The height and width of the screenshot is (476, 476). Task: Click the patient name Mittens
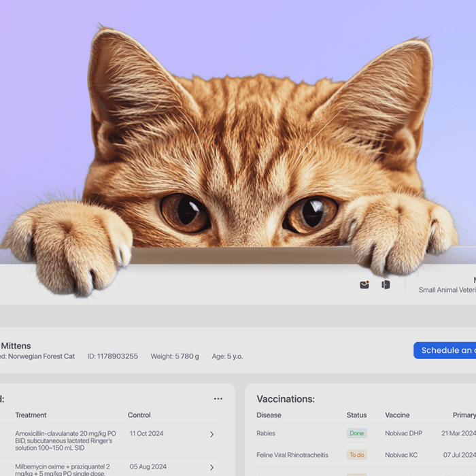(16, 346)
